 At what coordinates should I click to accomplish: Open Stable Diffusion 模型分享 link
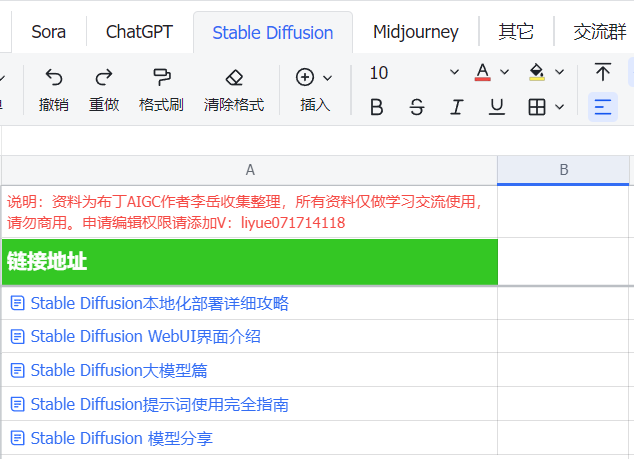(x=121, y=438)
